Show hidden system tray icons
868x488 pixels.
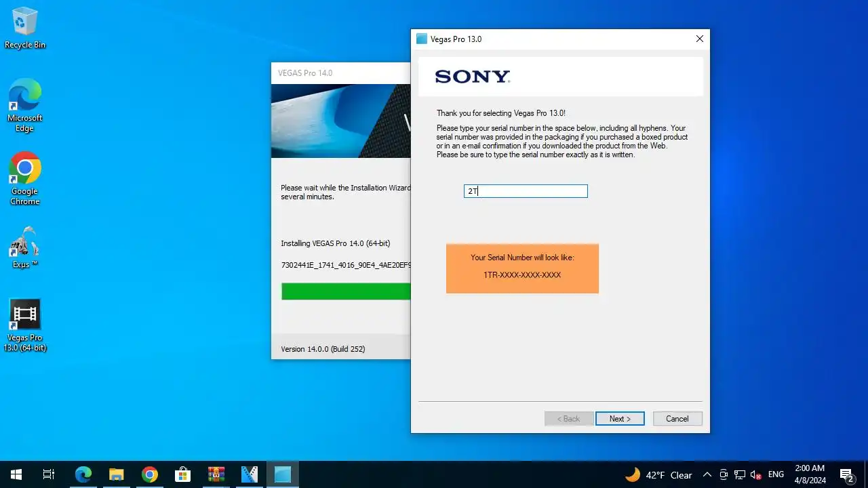pos(707,475)
